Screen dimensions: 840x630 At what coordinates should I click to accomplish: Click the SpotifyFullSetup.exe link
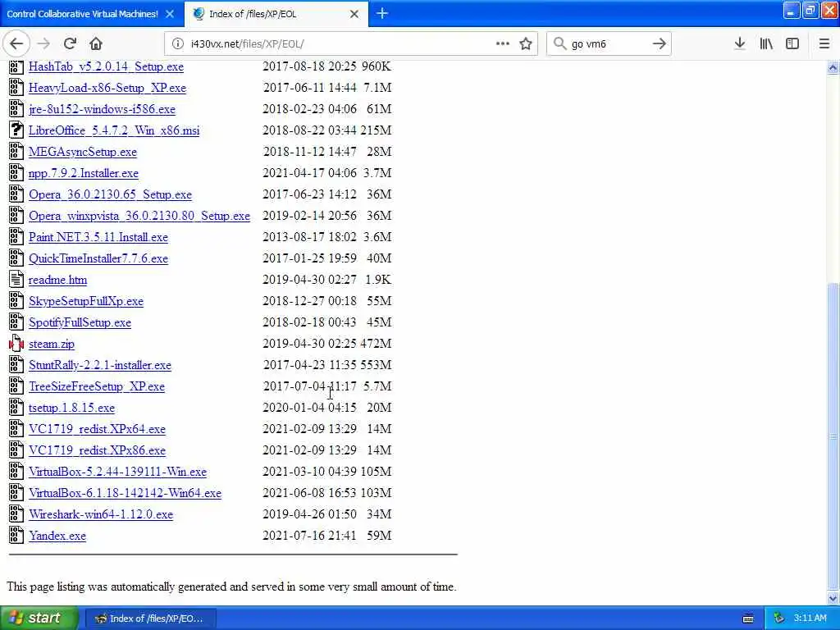pyautogui.click(x=80, y=322)
